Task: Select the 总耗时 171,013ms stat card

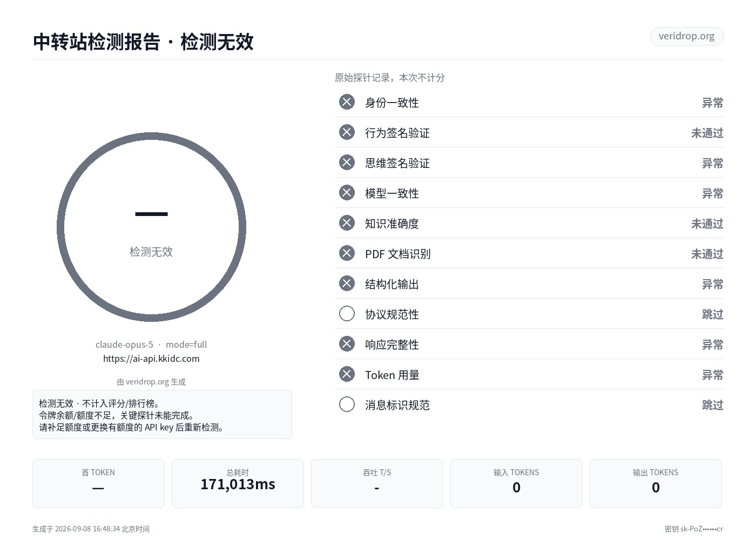Action: (x=238, y=483)
